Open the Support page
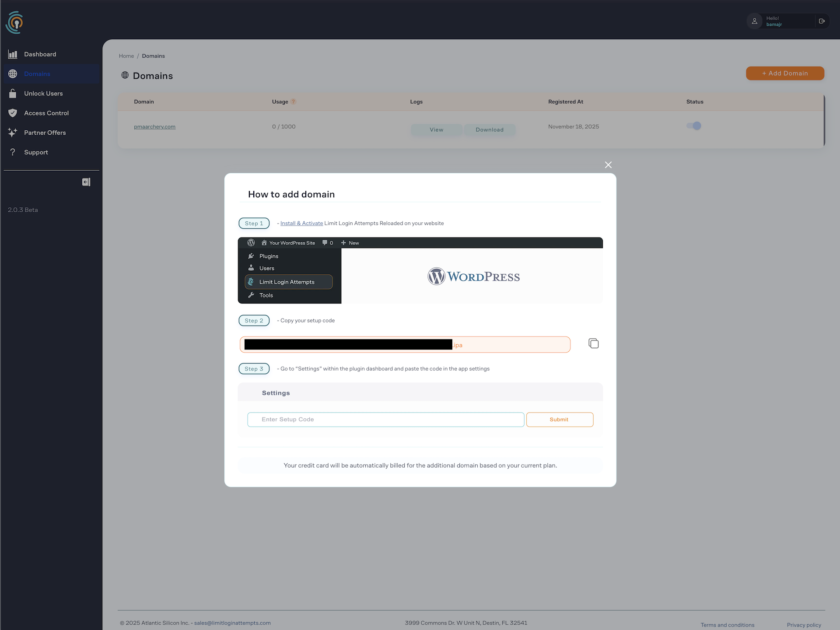The image size is (840, 630). coord(36,152)
